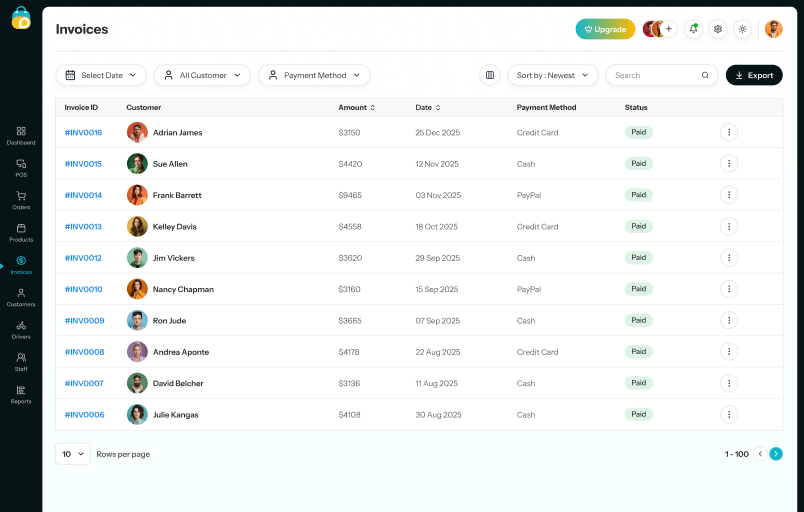Open actions menu for Frank Barrett row
The height and width of the screenshot is (512, 804).
point(729,195)
